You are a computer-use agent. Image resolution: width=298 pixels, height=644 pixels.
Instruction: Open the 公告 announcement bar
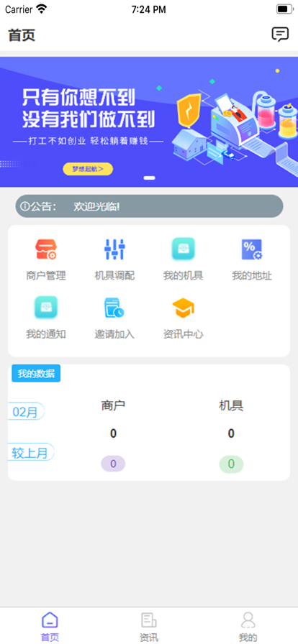click(150, 206)
